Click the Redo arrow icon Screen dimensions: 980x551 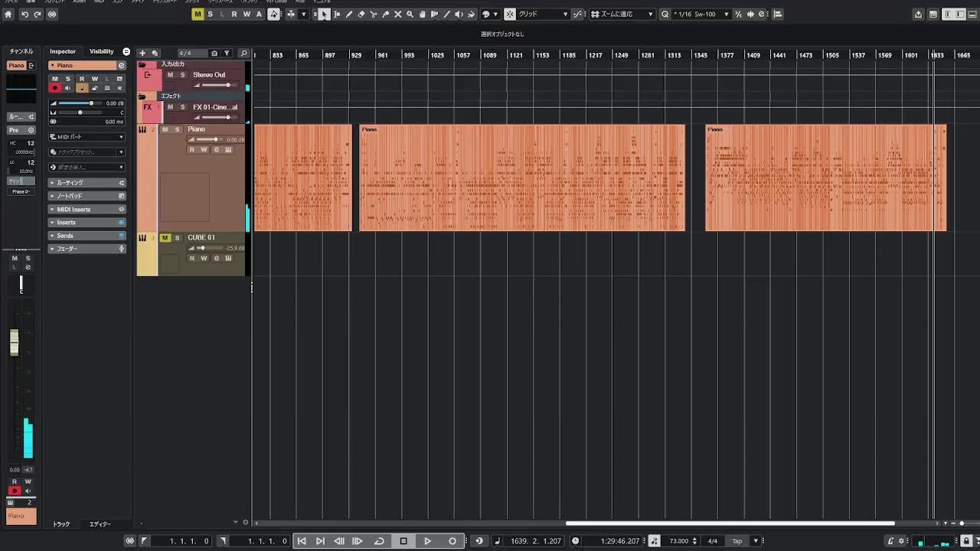point(38,15)
